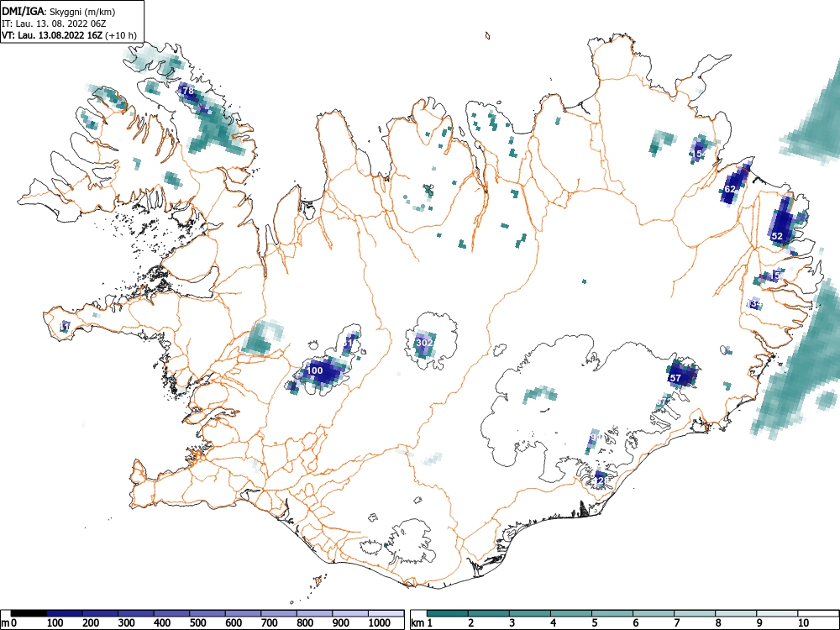Click the 'IT: Lau. 13. 08. 2022 06Z' line

52,24
